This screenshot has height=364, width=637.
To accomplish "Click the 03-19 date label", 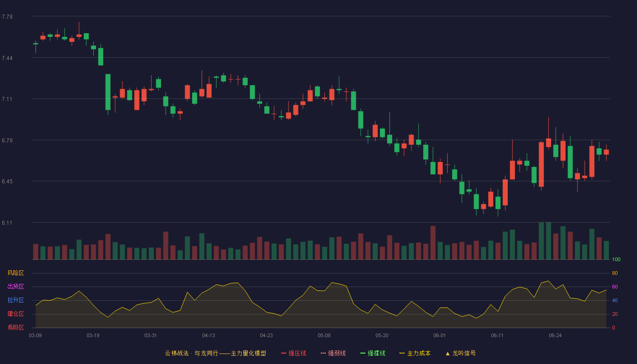I will (93, 335).
